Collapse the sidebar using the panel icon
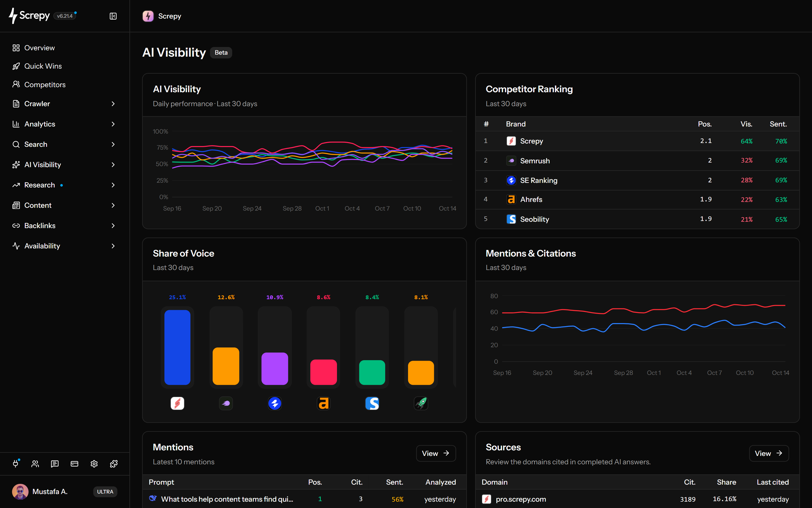Screen dimensions: 812x508 113,16
